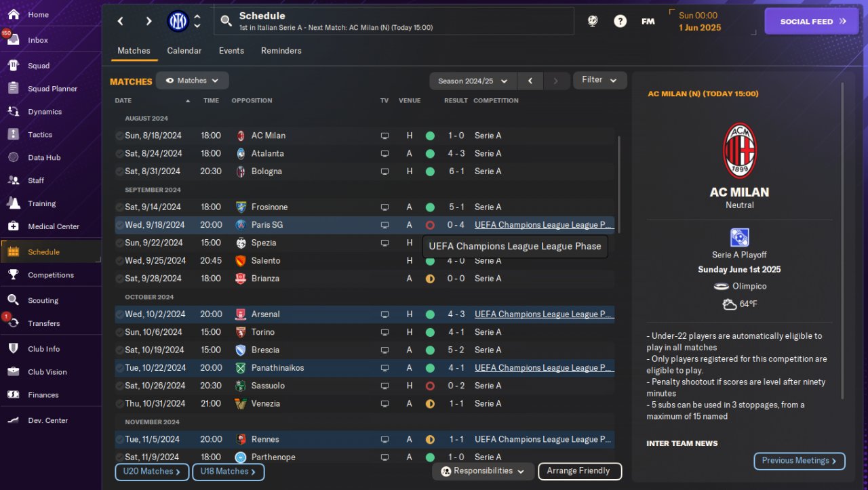Click the Scouting magnifier icon in sidebar
Image resolution: width=868 pixels, height=490 pixels.
(13, 300)
